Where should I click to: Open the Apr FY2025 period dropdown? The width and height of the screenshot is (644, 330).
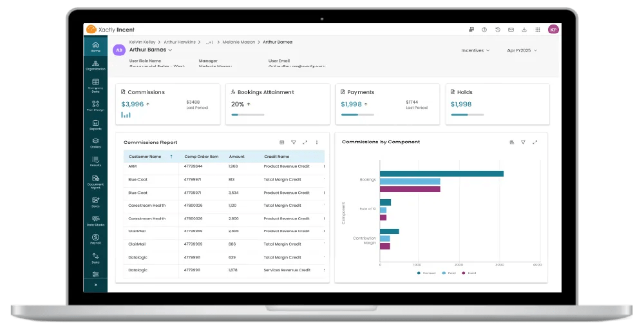(x=522, y=50)
